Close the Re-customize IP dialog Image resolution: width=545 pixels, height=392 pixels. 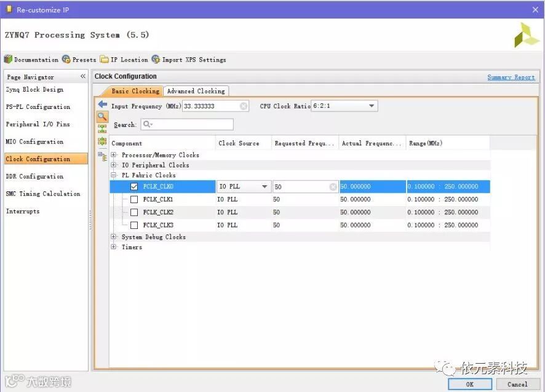click(x=535, y=10)
